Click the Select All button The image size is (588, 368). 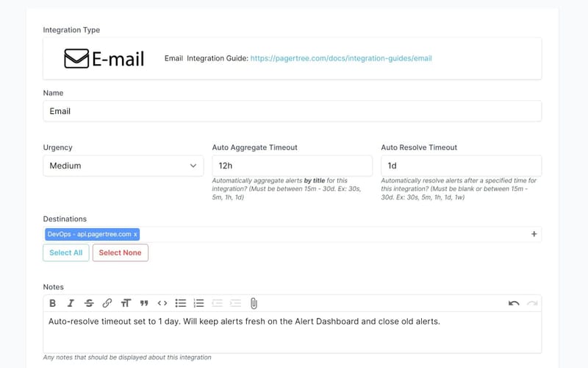pyautogui.click(x=66, y=252)
